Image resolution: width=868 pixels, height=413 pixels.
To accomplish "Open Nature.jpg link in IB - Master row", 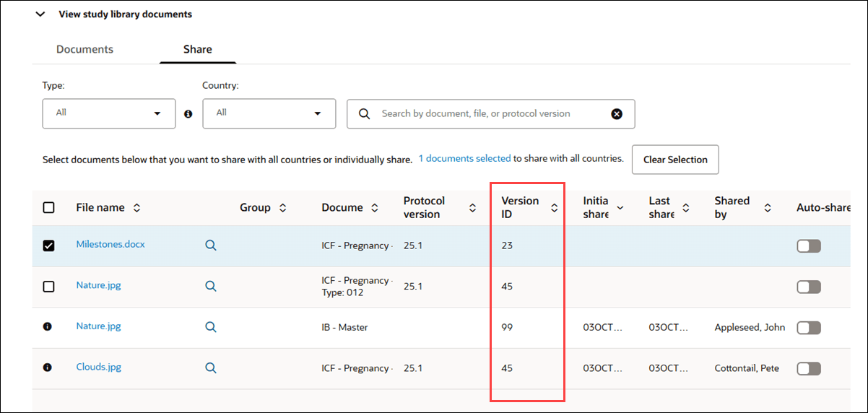I will [98, 326].
